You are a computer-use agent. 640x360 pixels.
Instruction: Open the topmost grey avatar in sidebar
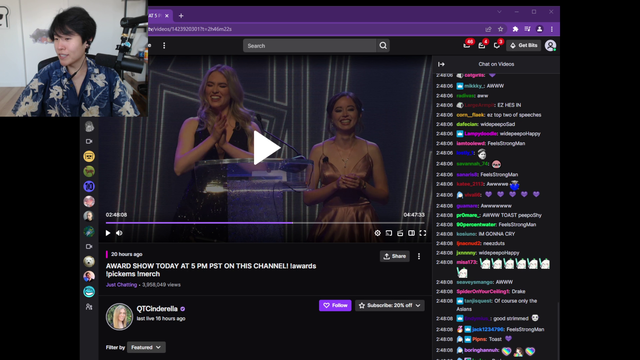(x=89, y=127)
